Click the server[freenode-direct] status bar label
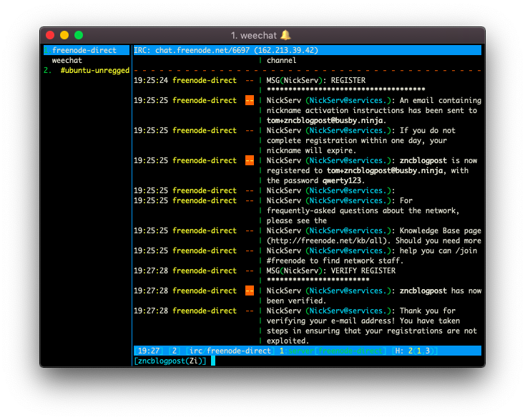525x420 pixels. 335,351
